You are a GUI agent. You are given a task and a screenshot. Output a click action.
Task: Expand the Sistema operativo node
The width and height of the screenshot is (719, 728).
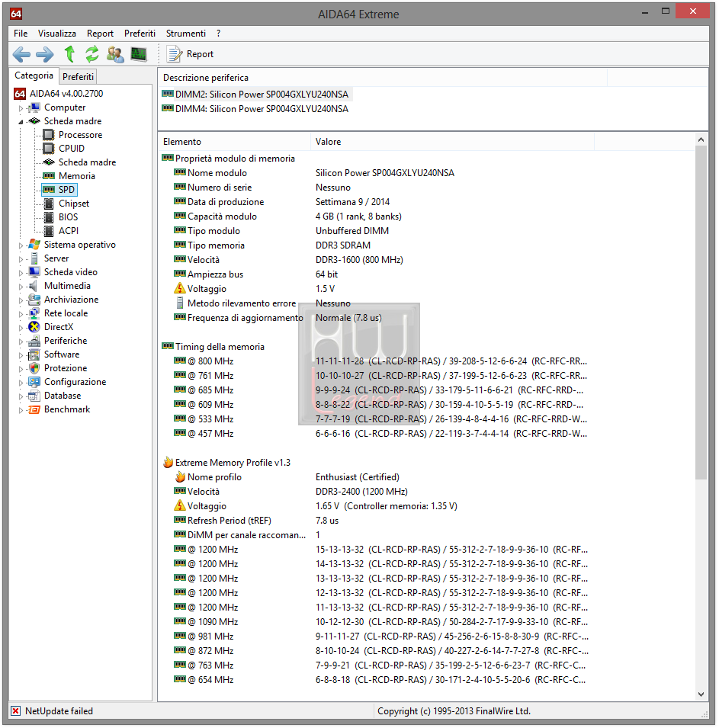(x=21, y=245)
